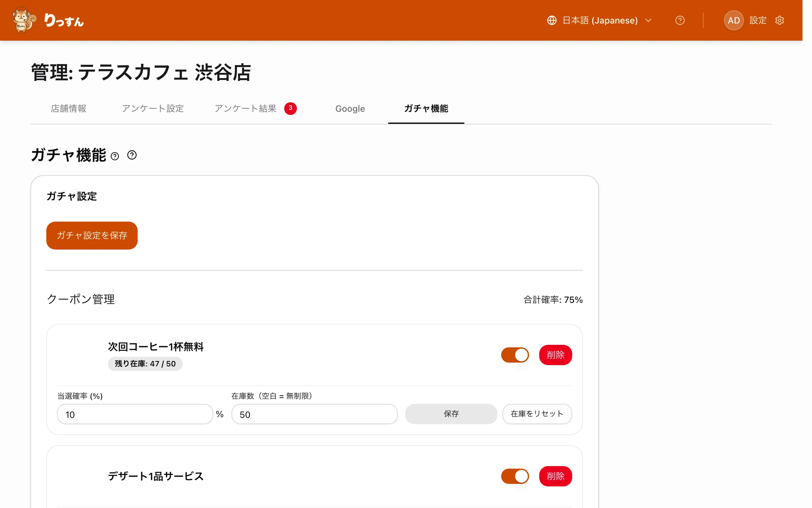Click the りっすん brand wordmark
Screen dimensions: 812x508
pos(64,21)
